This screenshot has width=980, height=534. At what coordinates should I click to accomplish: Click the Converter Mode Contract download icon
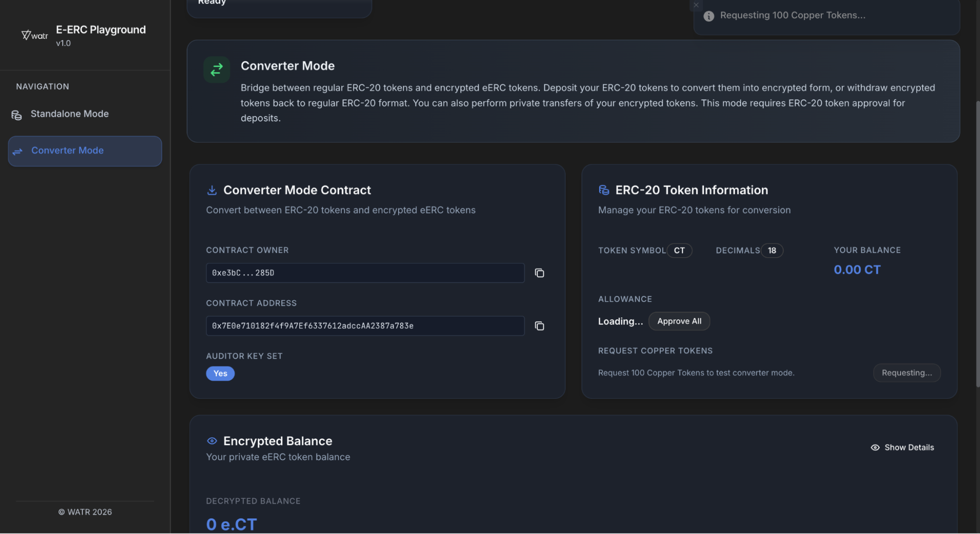coord(212,190)
